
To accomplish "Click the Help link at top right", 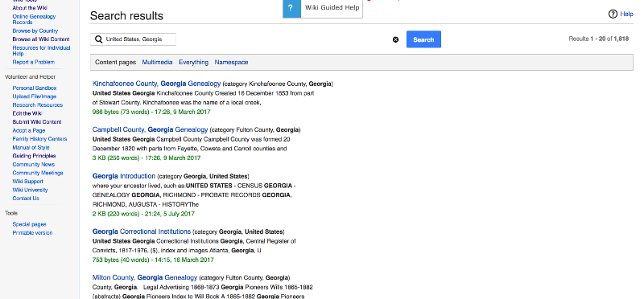I will pos(626,14).
